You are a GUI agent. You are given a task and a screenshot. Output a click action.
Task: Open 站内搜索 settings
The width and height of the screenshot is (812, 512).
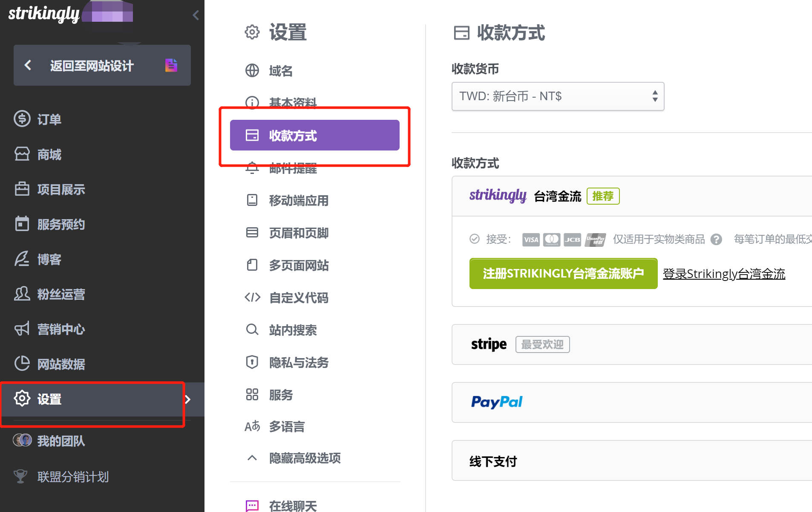pos(293,330)
